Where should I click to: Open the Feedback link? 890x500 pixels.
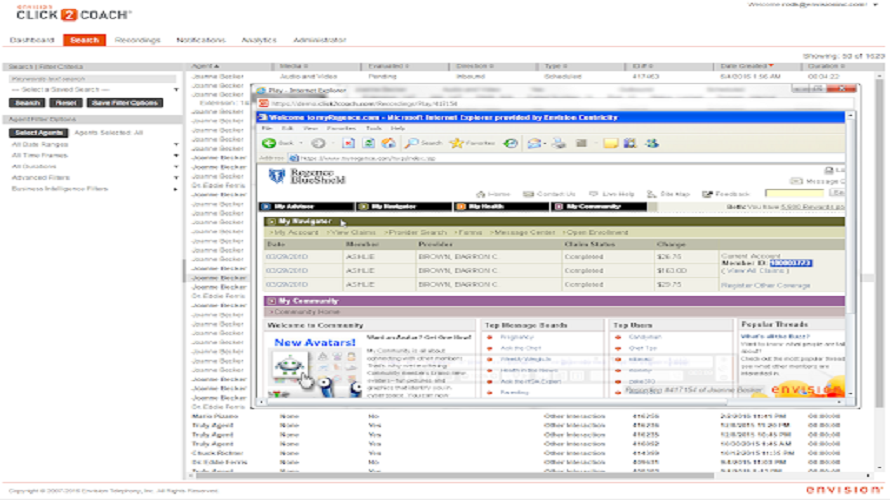(726, 194)
